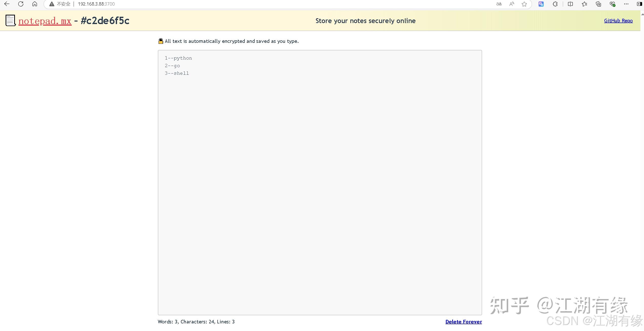Open the immersive translate extension
Screen dimensions: 644x331
[541, 4]
